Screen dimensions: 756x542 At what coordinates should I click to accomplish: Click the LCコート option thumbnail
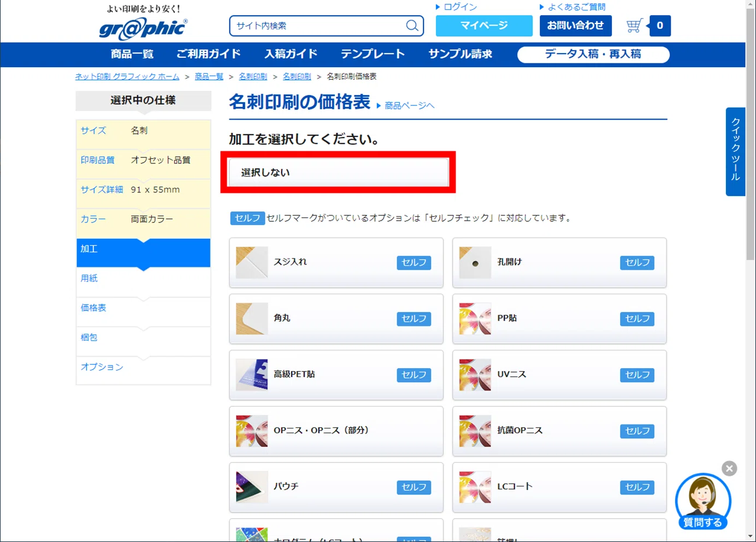(475, 487)
